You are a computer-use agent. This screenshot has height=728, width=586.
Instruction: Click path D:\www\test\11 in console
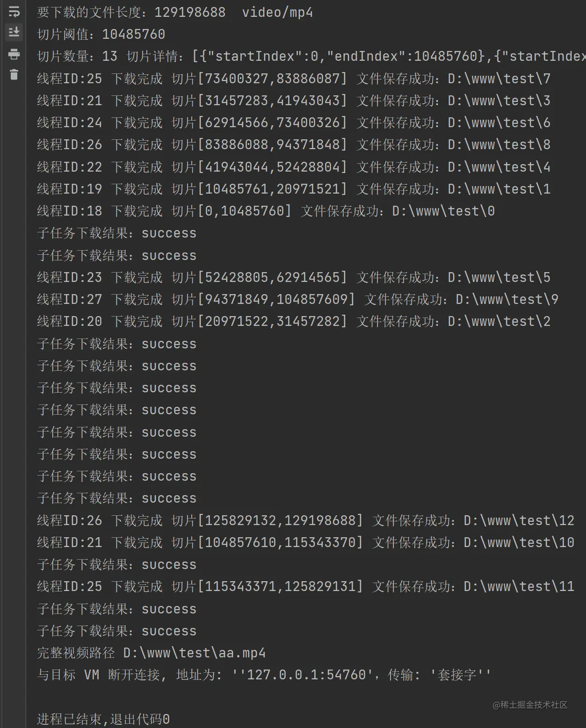tap(519, 586)
